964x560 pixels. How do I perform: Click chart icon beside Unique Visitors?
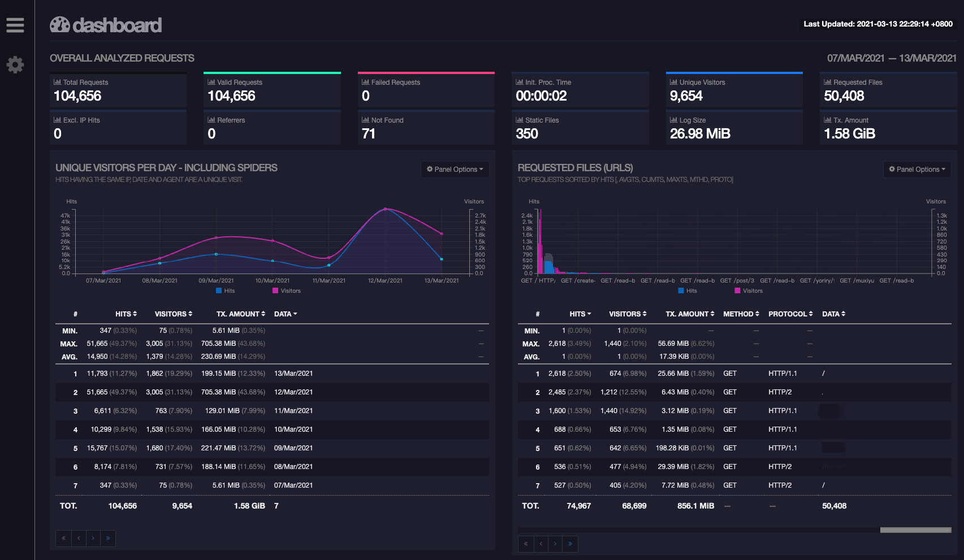673,82
